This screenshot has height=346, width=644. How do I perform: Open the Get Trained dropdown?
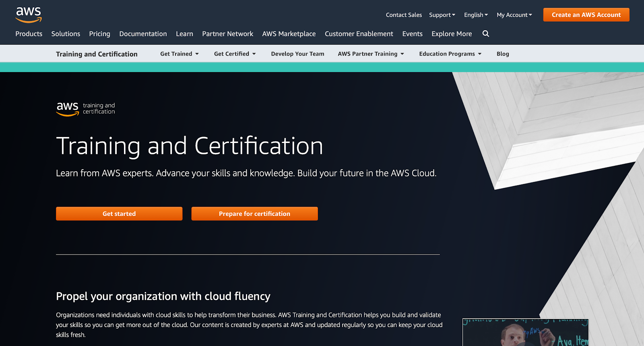(x=180, y=54)
